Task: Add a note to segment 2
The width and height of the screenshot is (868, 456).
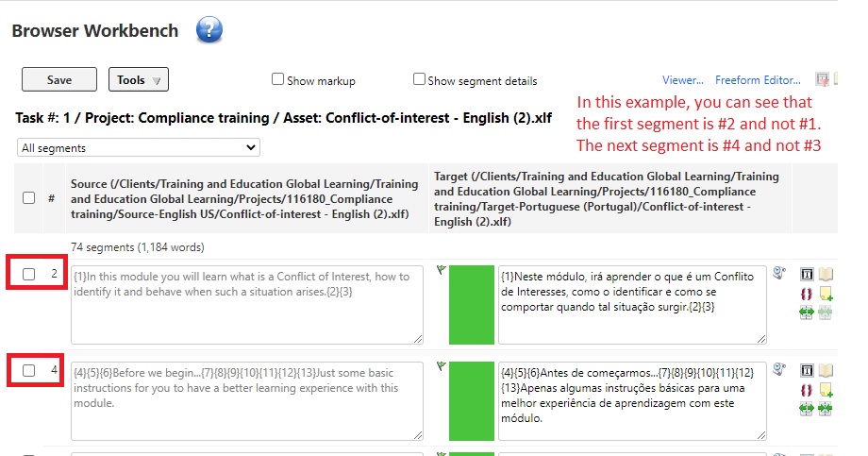Action: coord(826,294)
